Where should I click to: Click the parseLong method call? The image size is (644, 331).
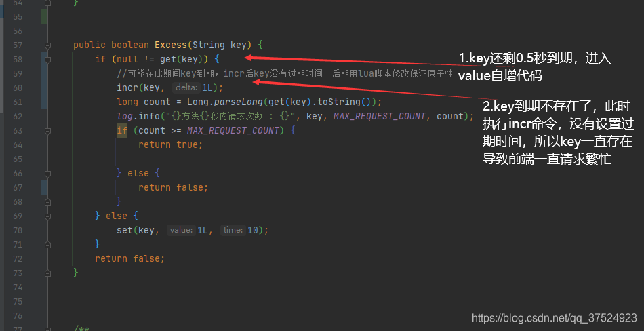238,102
